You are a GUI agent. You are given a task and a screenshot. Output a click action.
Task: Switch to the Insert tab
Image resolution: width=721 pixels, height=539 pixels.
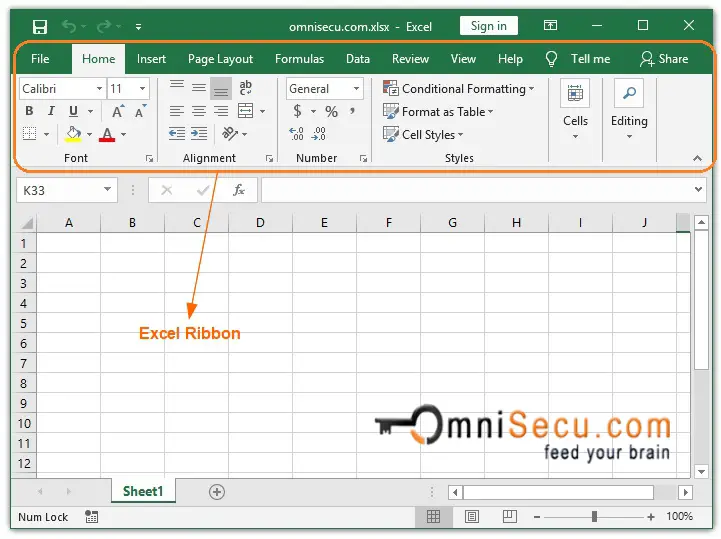coord(151,59)
